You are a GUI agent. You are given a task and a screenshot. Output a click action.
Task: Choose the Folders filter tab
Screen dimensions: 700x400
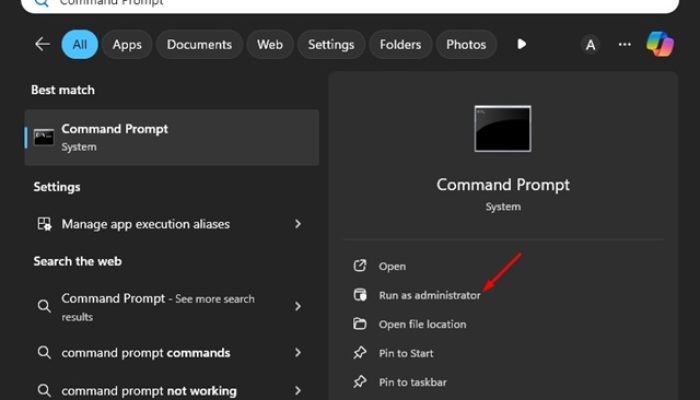(x=401, y=44)
